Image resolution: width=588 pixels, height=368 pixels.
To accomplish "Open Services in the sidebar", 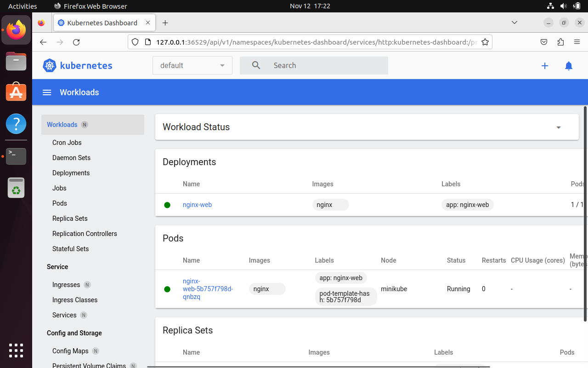I will 64,315.
